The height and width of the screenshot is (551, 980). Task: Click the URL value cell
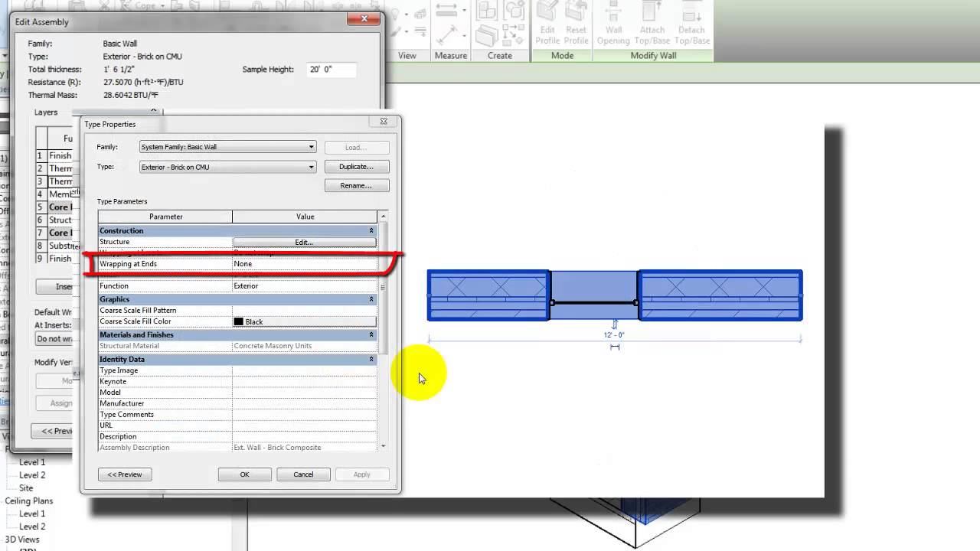[x=305, y=425]
